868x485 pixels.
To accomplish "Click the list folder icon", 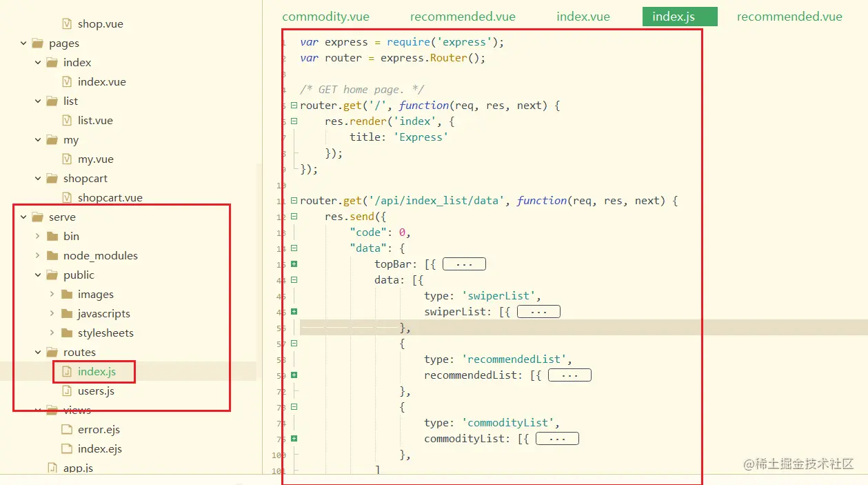I will [52, 101].
